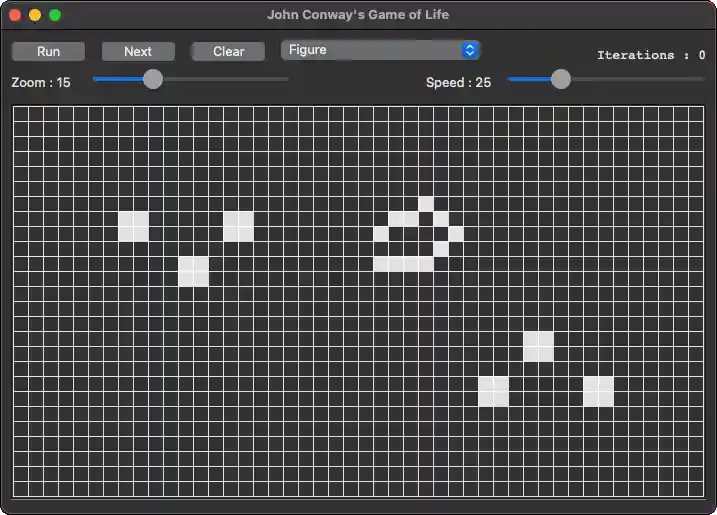This screenshot has height=515, width=717.
Task: Click the John Conway's Game of Life title bar
Action: pyautogui.click(x=358, y=15)
